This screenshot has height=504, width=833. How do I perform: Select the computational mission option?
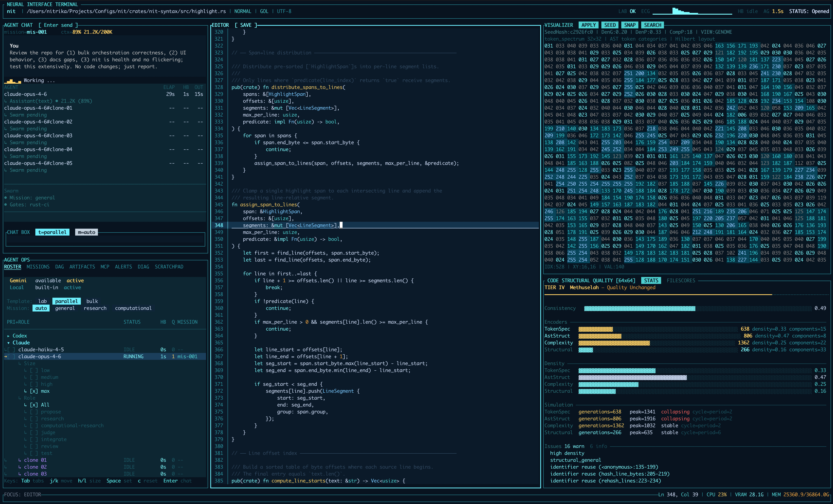pyautogui.click(x=133, y=308)
